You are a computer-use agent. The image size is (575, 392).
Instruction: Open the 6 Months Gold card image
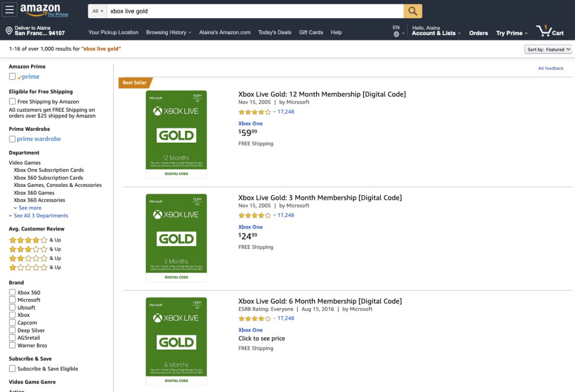point(176,341)
